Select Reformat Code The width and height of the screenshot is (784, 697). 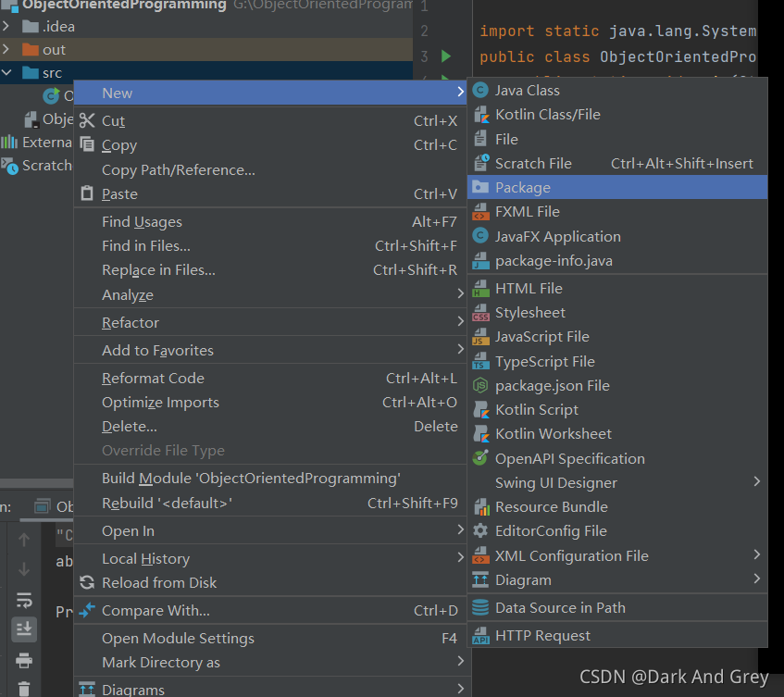(x=270, y=378)
